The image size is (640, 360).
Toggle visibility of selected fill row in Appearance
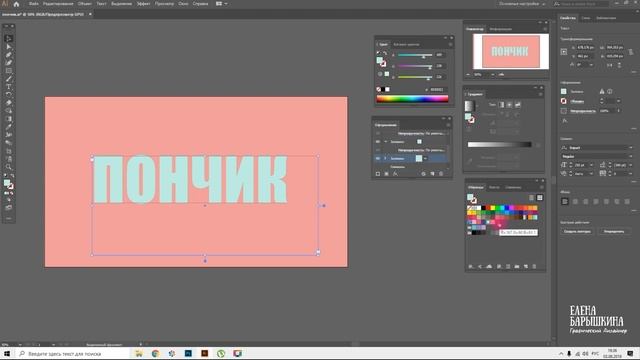click(378, 158)
